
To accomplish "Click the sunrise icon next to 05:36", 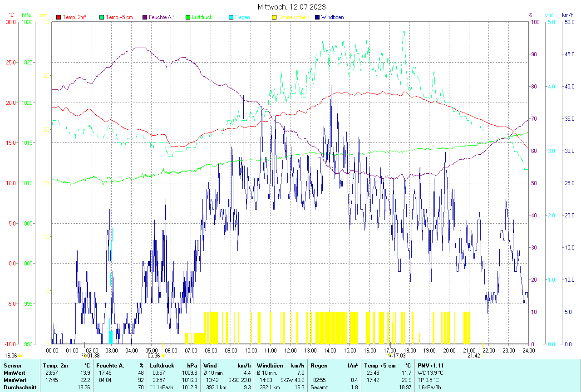I will click(162, 356).
